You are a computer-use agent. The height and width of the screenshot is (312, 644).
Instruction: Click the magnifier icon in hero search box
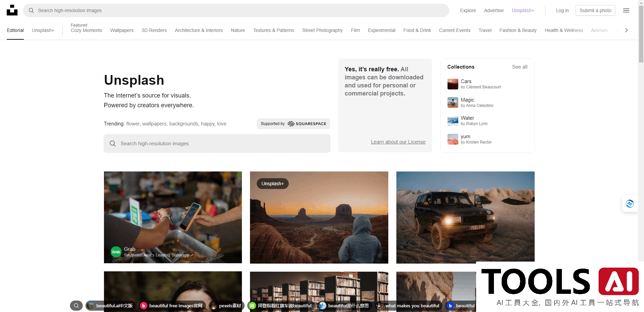click(113, 144)
